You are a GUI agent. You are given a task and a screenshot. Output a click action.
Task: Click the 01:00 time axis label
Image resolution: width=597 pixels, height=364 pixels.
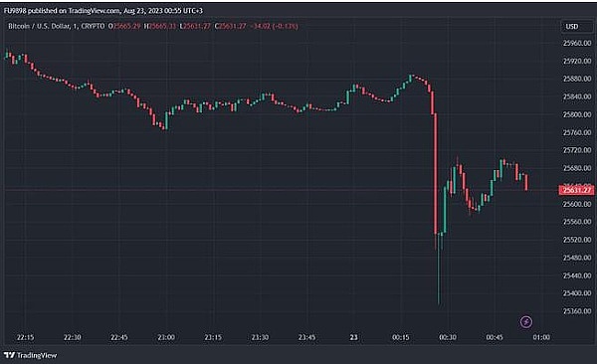tap(541, 337)
